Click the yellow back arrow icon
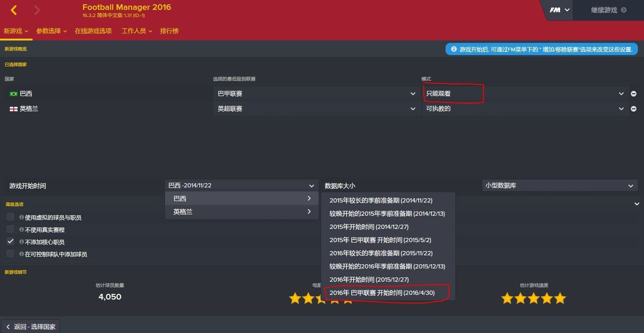Viewport: 644px width, 333px height. [x=14, y=10]
